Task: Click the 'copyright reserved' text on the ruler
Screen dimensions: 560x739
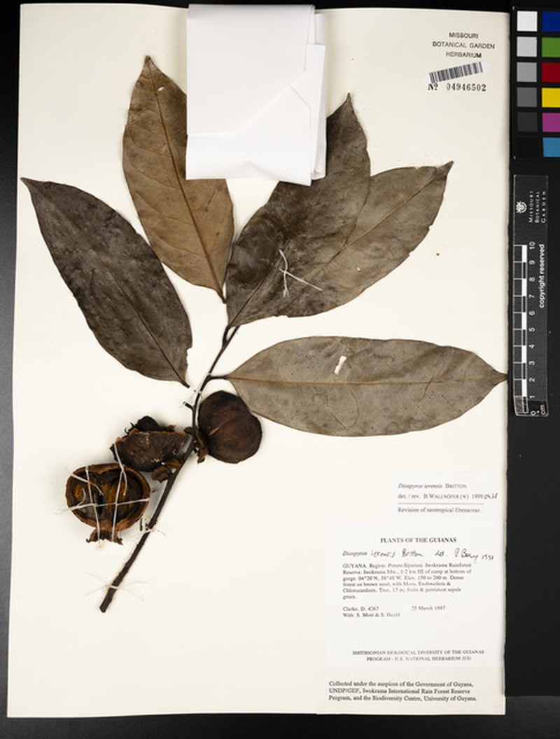Action: (x=542, y=276)
